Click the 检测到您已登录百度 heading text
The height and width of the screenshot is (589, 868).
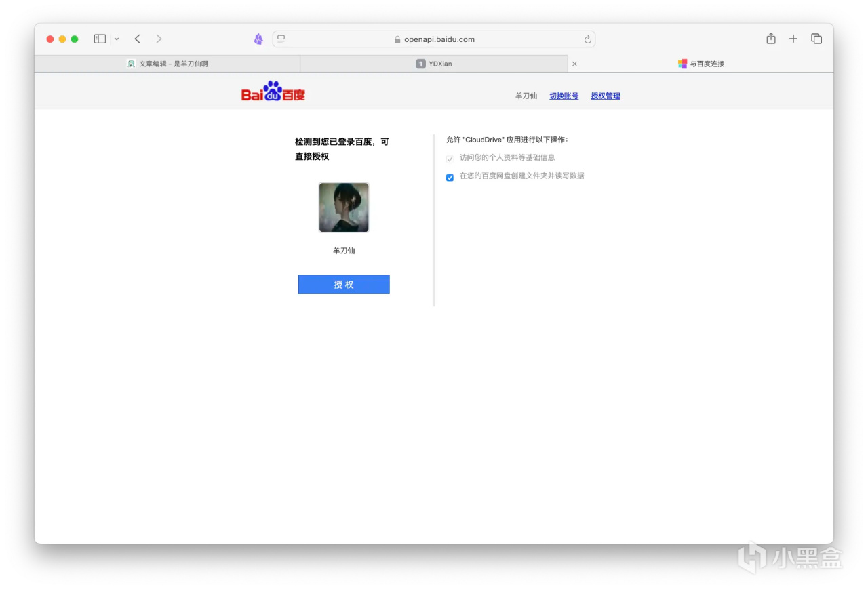pyautogui.click(x=342, y=149)
